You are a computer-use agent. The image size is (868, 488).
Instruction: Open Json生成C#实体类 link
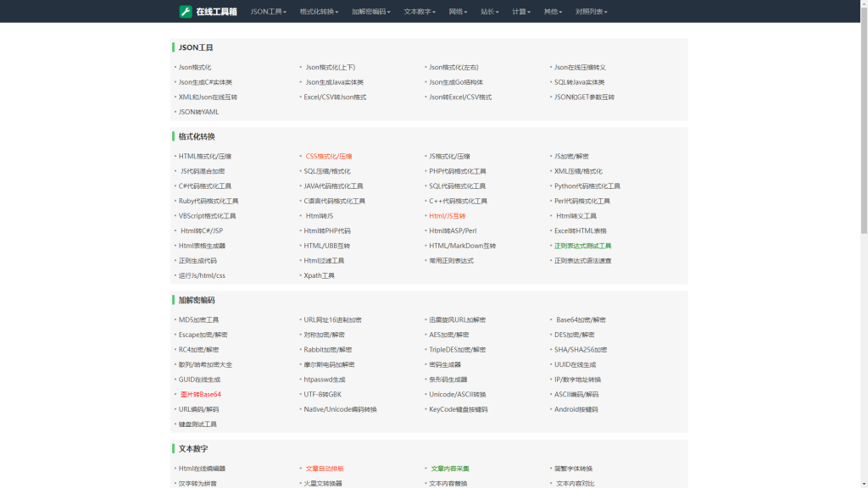(x=205, y=82)
